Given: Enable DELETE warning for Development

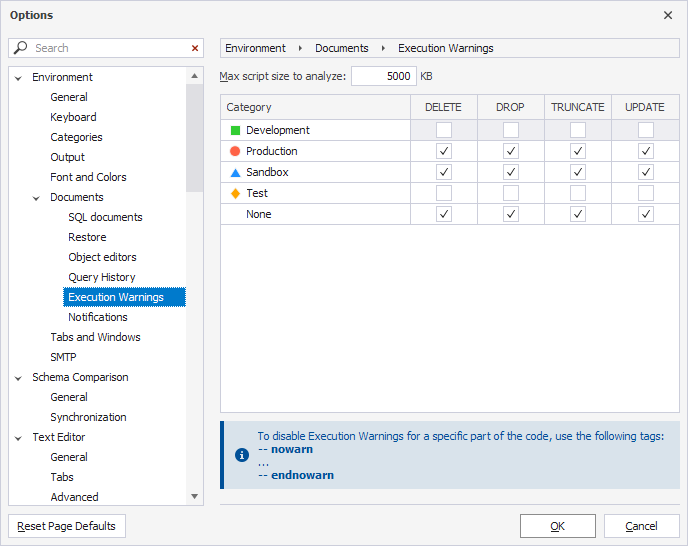Looking at the screenshot, I should (x=444, y=130).
